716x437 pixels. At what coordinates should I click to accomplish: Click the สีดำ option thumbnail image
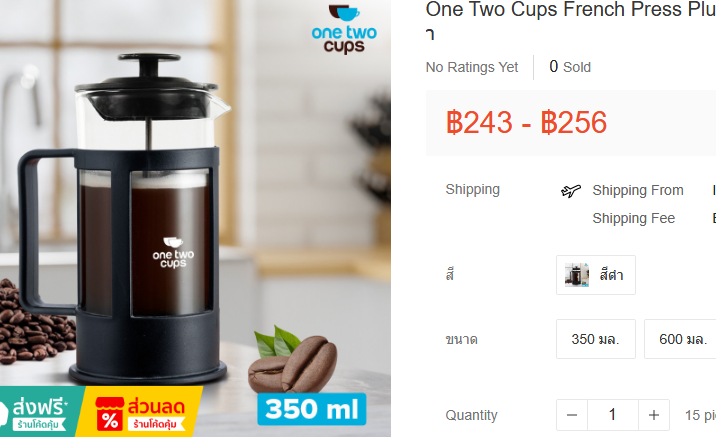point(576,275)
